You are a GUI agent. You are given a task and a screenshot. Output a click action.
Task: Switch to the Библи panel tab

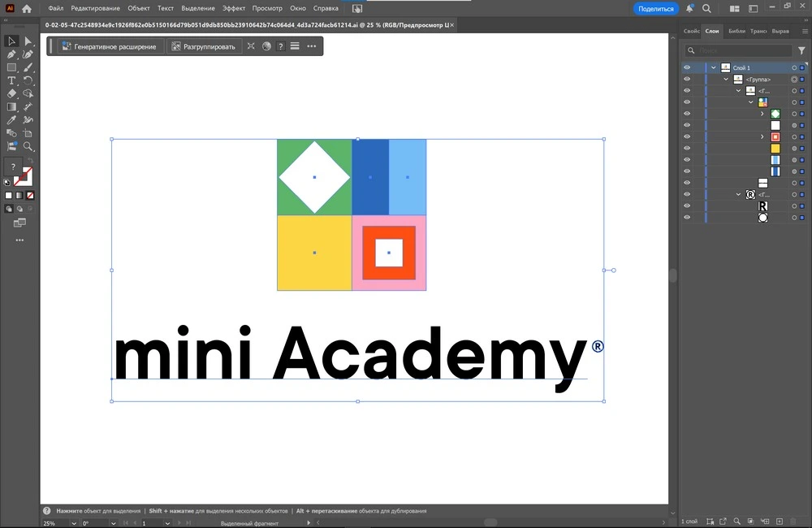tap(736, 31)
